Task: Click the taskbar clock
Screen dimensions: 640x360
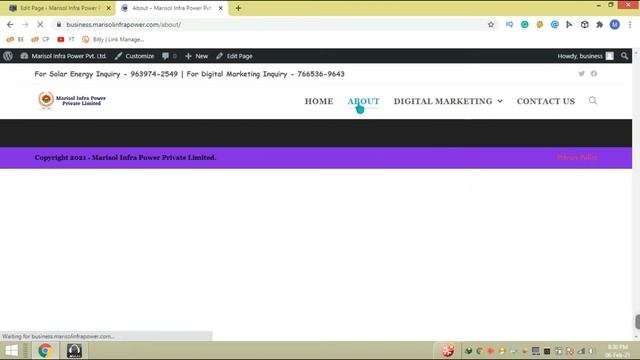Action: (618, 351)
